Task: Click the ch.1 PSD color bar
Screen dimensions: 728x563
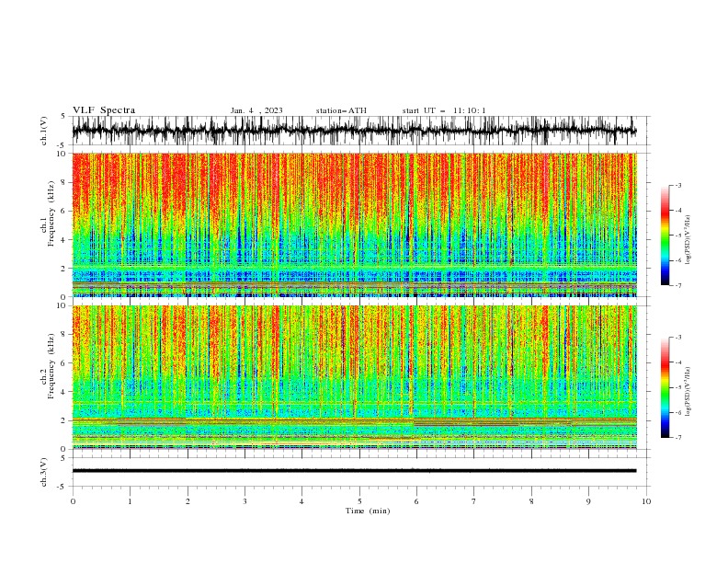Action: click(665, 236)
